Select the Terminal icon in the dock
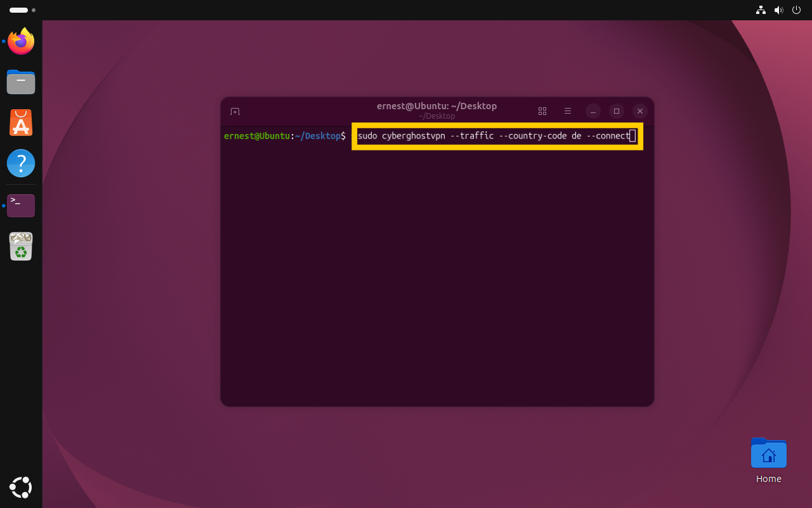812x508 pixels. point(21,205)
